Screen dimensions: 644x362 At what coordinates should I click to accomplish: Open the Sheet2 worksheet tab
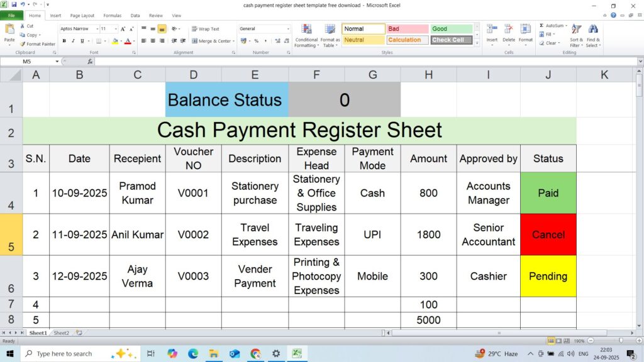(61, 332)
